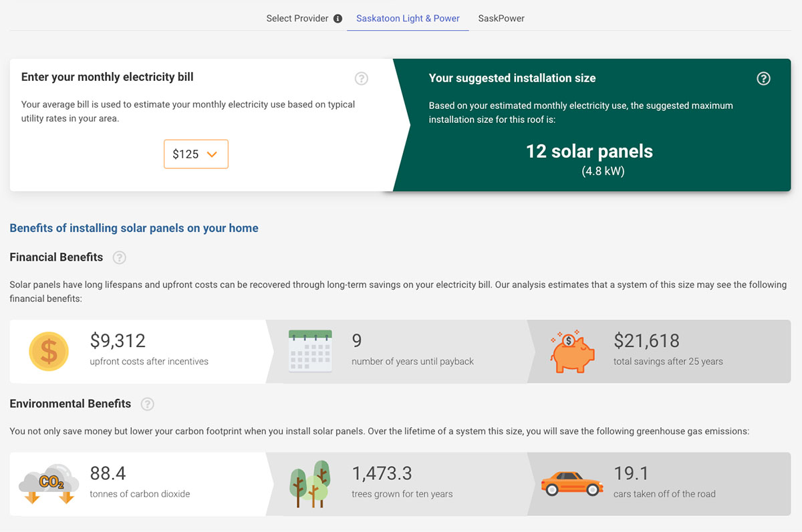Click the benefits of installing solar panels heading

134,228
